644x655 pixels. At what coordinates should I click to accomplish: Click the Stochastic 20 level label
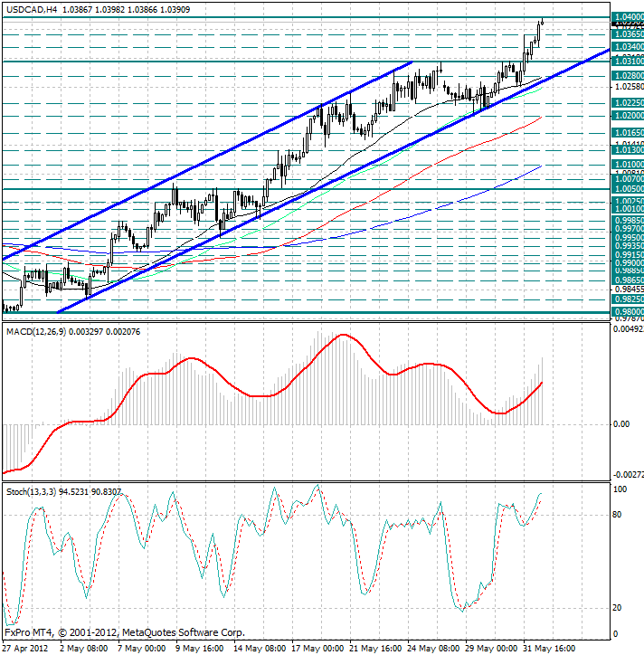(617, 608)
